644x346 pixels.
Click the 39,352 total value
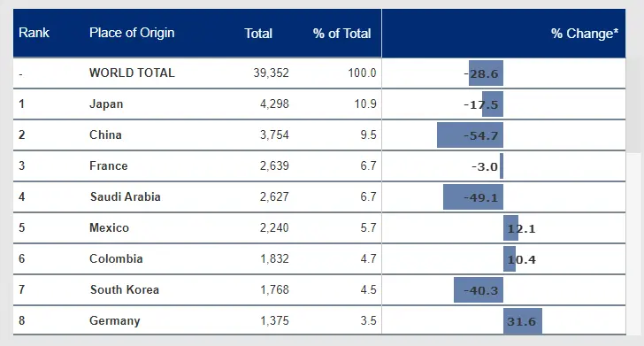click(271, 73)
